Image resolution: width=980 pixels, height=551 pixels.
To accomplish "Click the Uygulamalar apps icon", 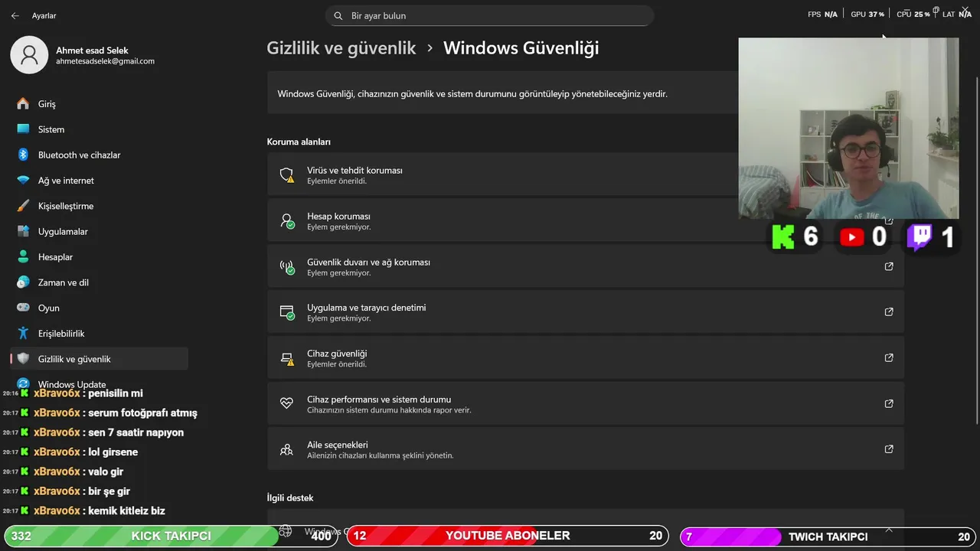I will coord(23,231).
